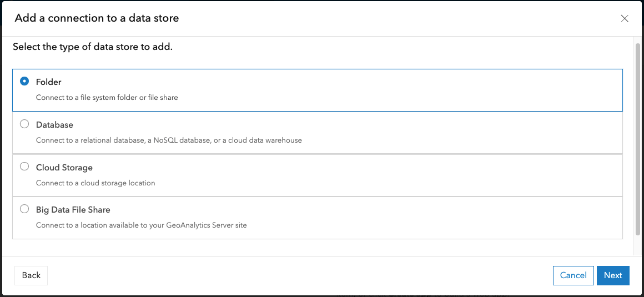Choose the Database radio button

tap(24, 124)
